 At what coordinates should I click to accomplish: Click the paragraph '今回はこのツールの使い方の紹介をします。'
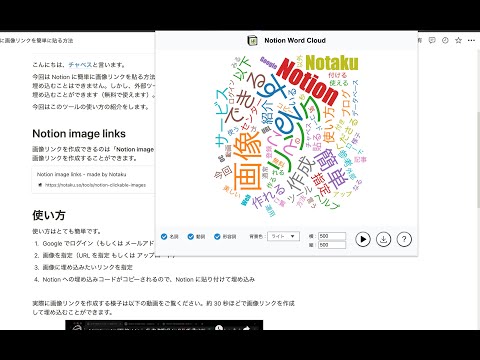coord(91,107)
